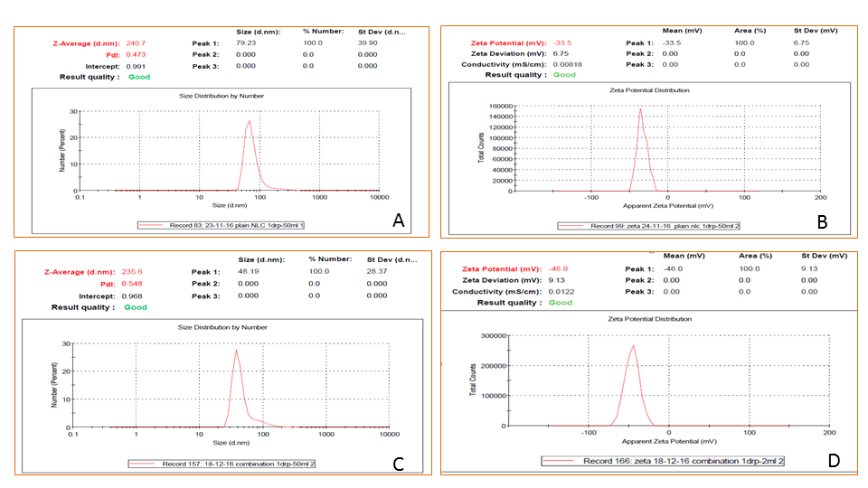Image resolution: width=868 pixels, height=488 pixels.
Task: Click the Zeta Potential value -46.0 in red
Action: (x=563, y=269)
